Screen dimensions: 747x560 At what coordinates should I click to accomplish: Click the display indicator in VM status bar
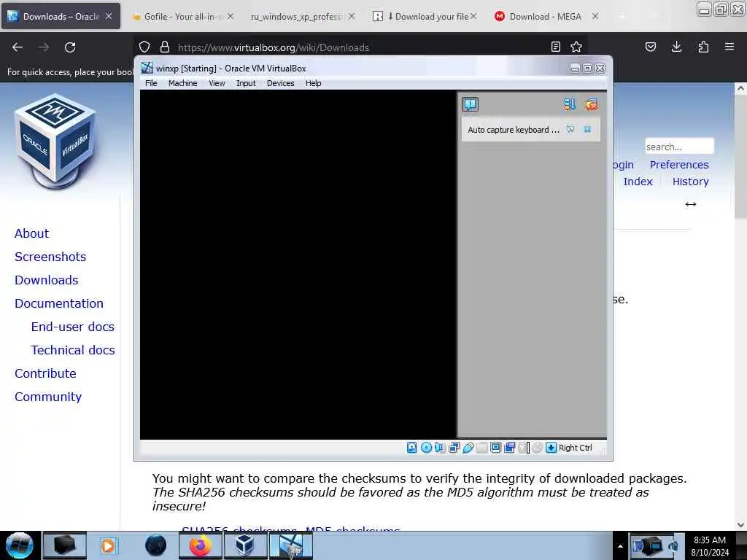(495, 448)
